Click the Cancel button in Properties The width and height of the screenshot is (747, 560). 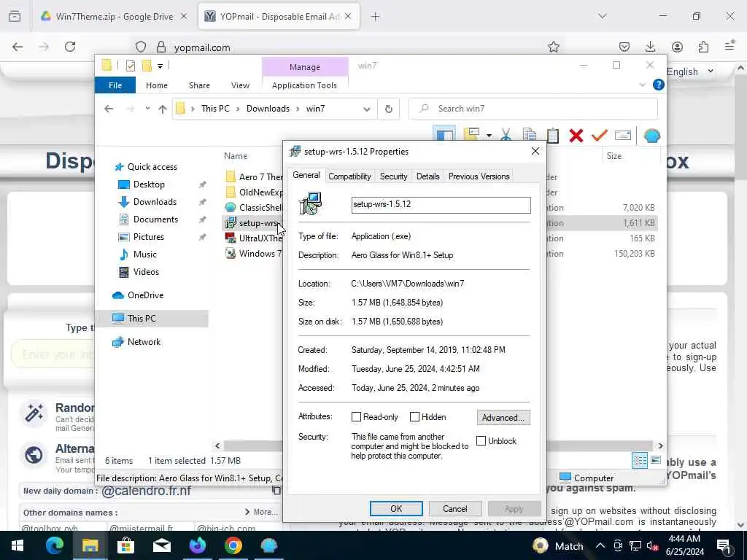(x=455, y=508)
